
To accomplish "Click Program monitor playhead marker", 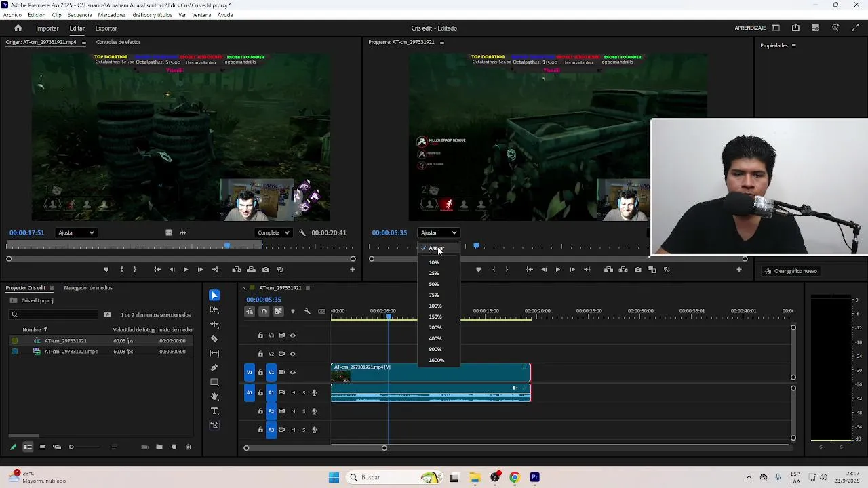I will (476, 246).
